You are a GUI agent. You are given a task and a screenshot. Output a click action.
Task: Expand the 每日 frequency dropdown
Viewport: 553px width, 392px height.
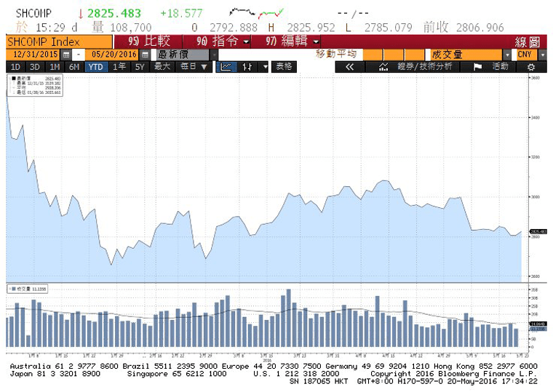[194, 66]
